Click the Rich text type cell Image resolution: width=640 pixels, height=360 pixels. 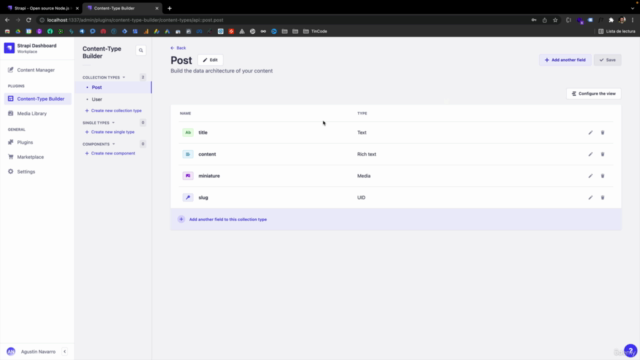pyautogui.click(x=367, y=154)
